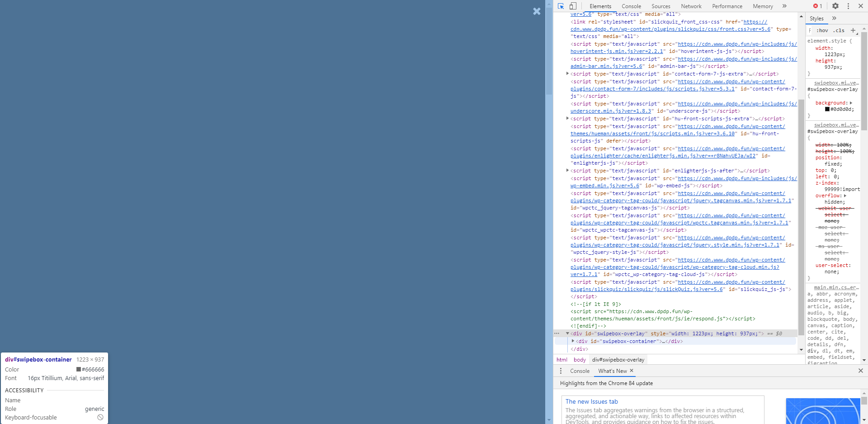Select the Styles sidebar tab
The height and width of the screenshot is (424, 868).
[x=816, y=18]
